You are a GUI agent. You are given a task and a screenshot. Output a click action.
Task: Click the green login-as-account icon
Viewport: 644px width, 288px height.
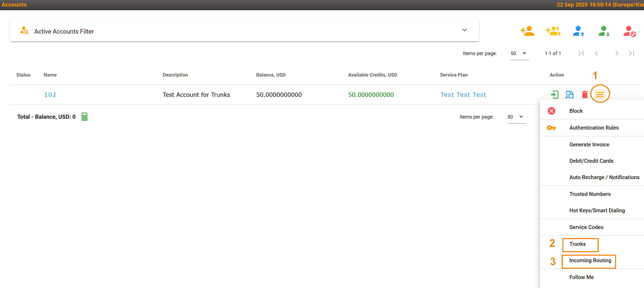point(555,94)
